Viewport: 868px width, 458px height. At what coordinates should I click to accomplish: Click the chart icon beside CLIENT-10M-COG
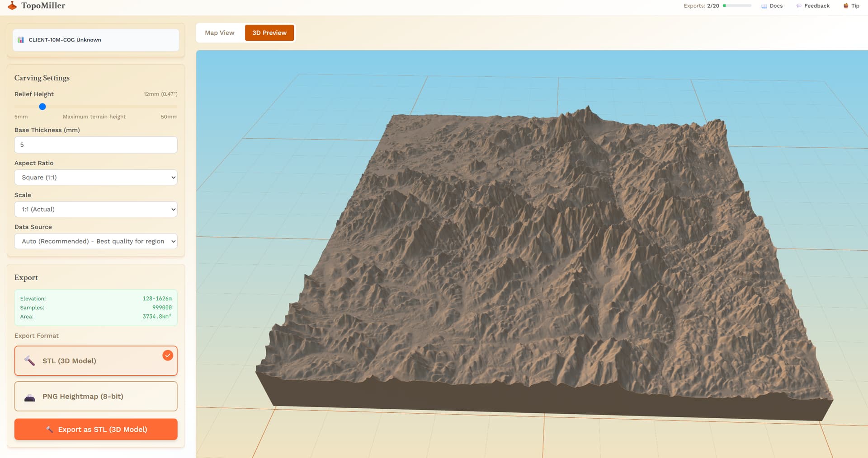[21, 40]
